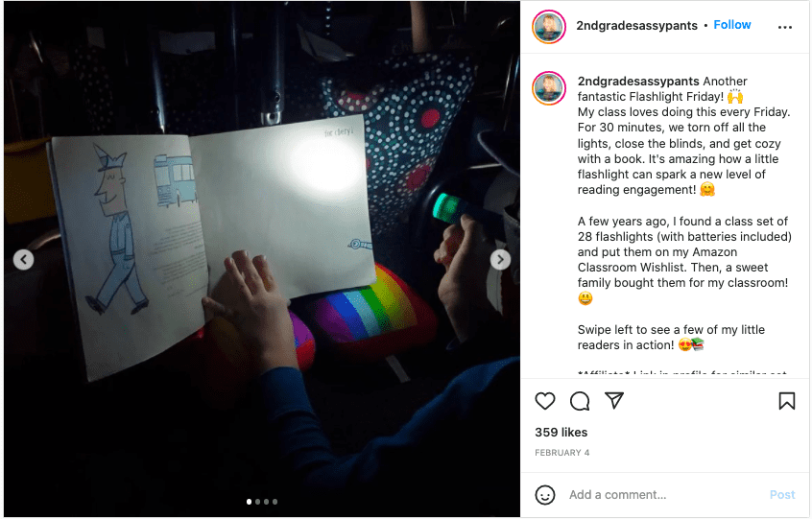Open the three-dot more options menu

click(785, 27)
